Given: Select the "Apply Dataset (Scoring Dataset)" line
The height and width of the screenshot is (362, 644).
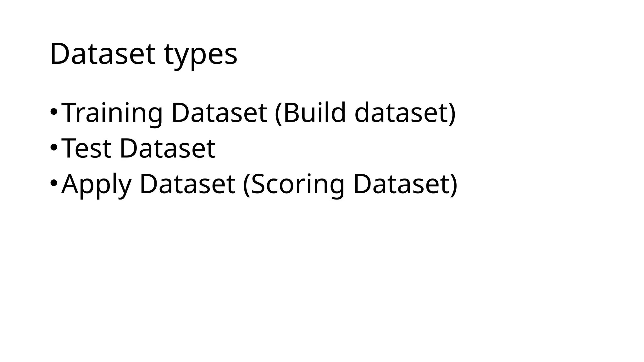Looking at the screenshot, I should (259, 184).
